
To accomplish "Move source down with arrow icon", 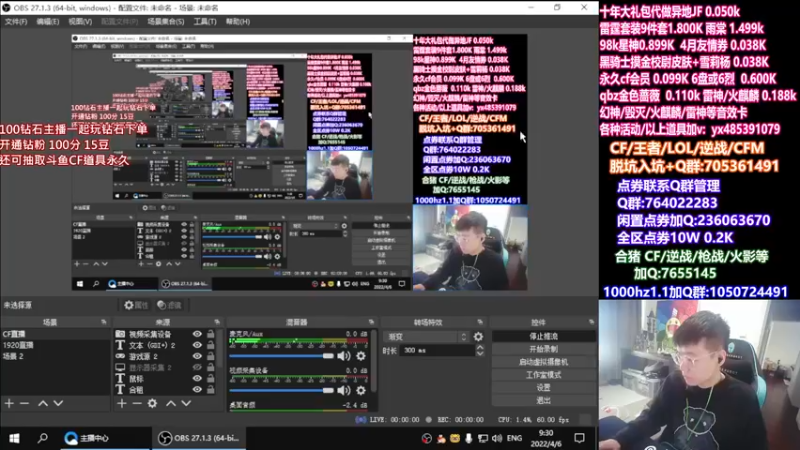I will [x=186, y=403].
